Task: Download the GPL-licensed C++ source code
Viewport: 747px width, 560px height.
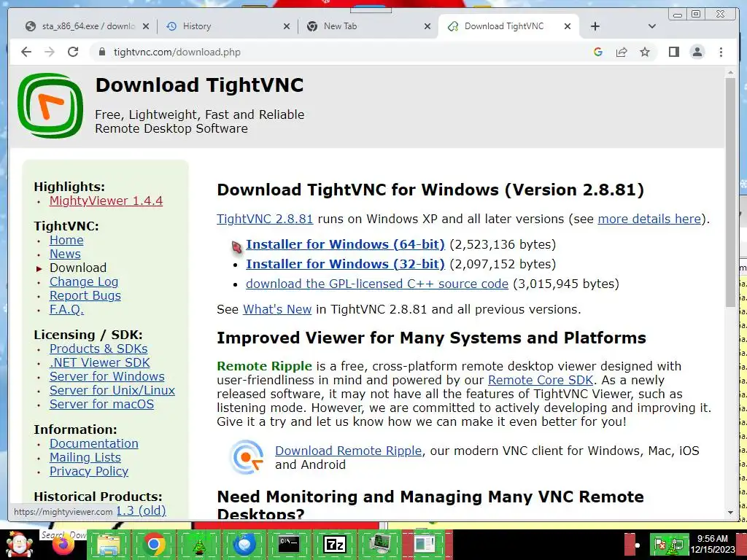Action: point(377,284)
